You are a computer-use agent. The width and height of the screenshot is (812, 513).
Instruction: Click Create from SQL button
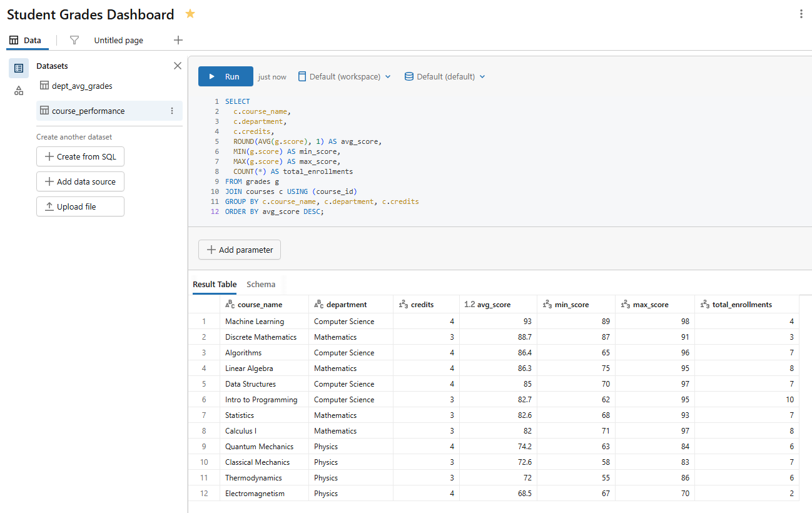click(x=80, y=156)
